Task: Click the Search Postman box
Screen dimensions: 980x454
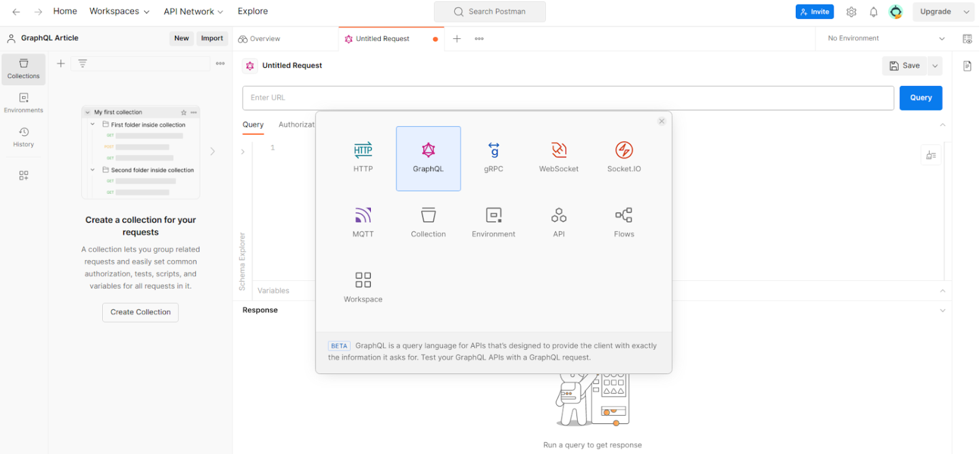Action: click(490, 12)
